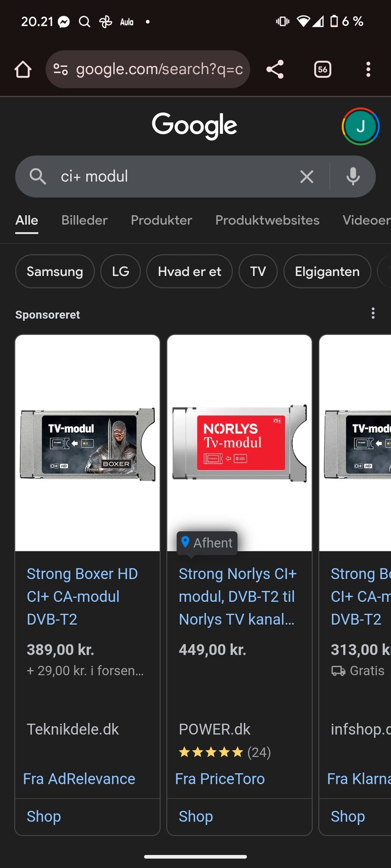Open the Google account avatar J
The height and width of the screenshot is (868, 391).
click(360, 126)
